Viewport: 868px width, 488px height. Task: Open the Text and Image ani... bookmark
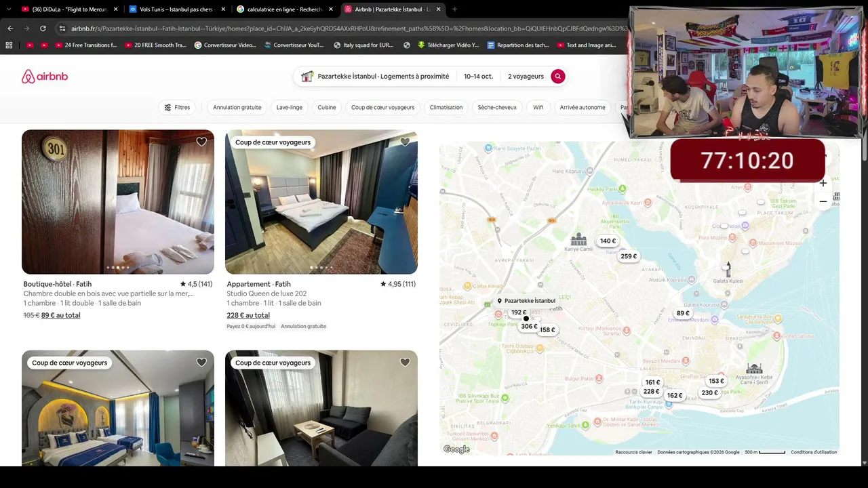click(586, 45)
